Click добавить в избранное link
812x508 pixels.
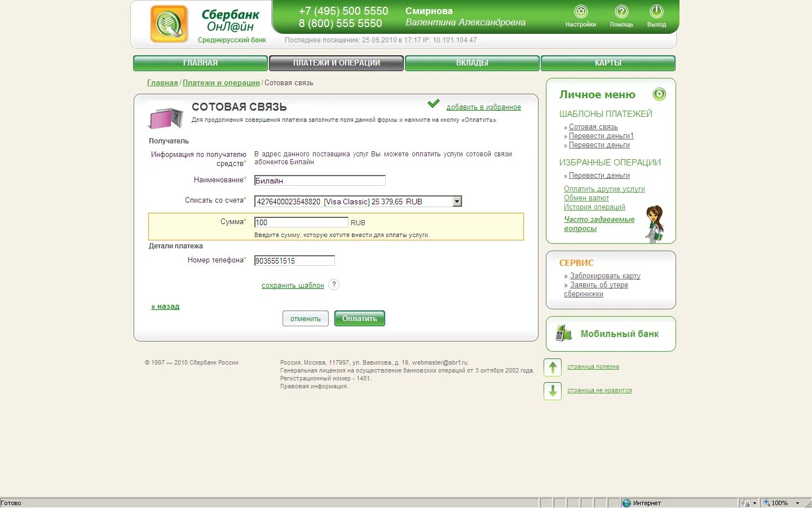tap(484, 107)
